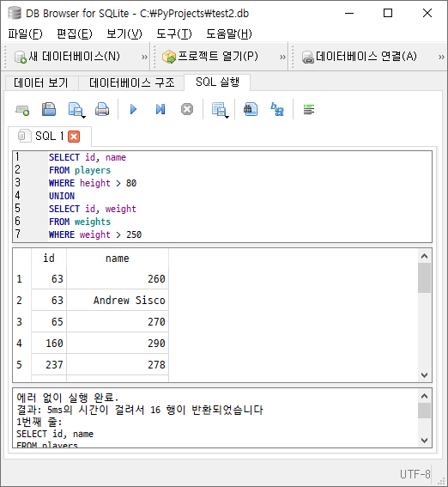Open the 도움말(H) menu
Screen dimensions: 448x487
tap(229, 33)
